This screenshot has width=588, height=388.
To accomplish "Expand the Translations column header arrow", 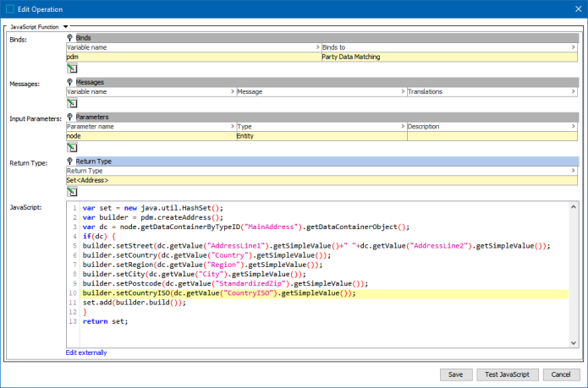I will [574, 91].
